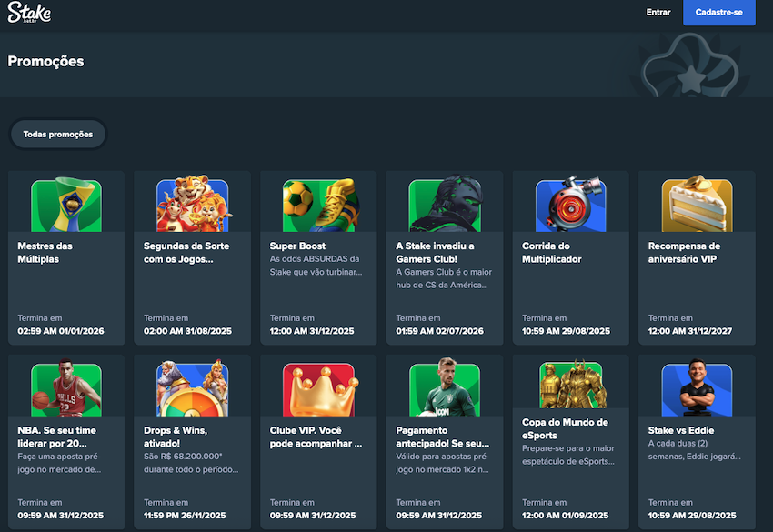
Task: Open the Pagamento antecipado goalkeeper image
Action: 446,387
